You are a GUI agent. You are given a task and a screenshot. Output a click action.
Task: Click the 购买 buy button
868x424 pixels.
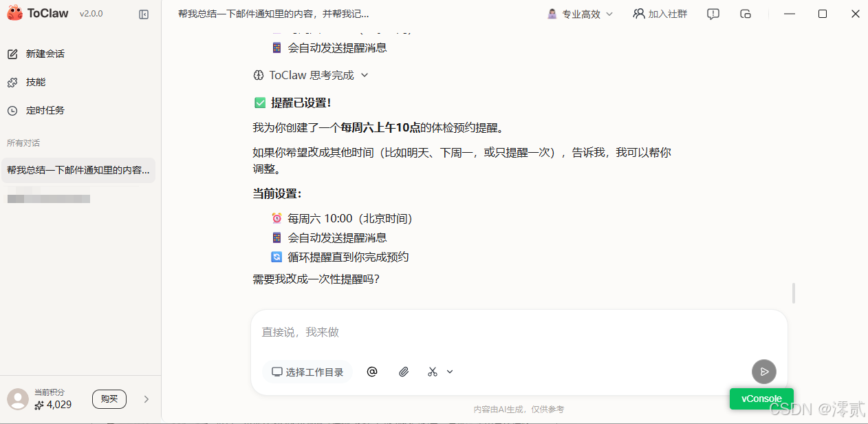point(109,399)
